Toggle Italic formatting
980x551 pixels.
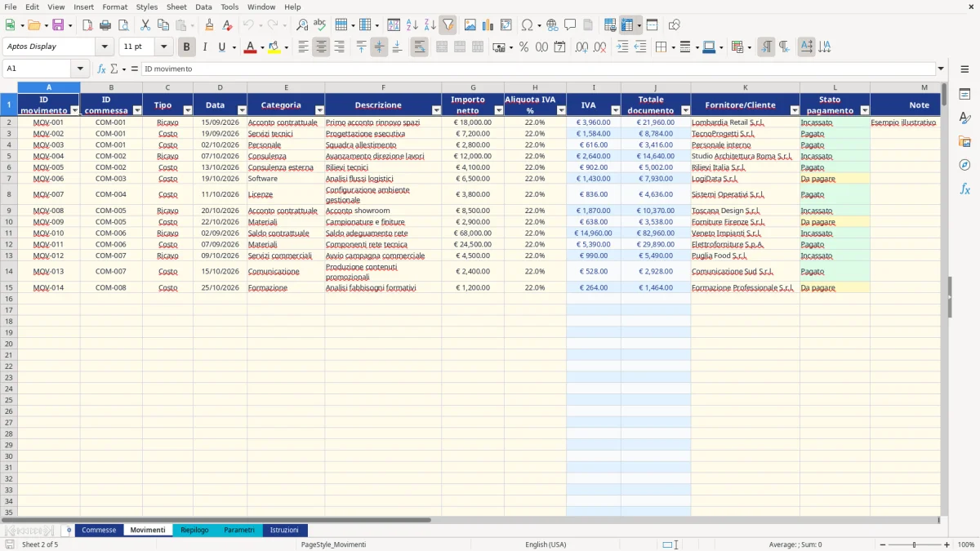(205, 47)
